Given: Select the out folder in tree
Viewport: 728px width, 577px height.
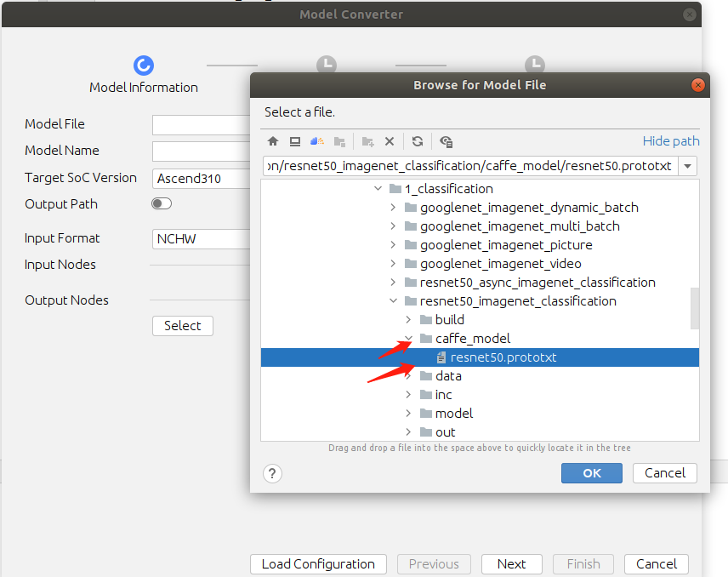Looking at the screenshot, I should [480, 432].
